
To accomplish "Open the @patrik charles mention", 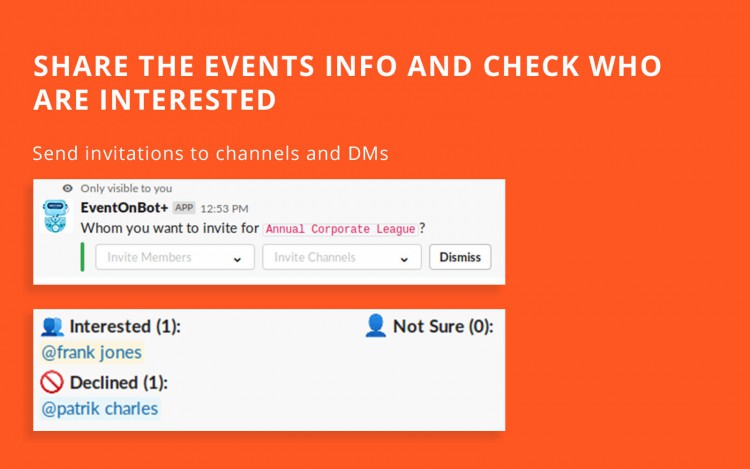I will click(x=99, y=409).
